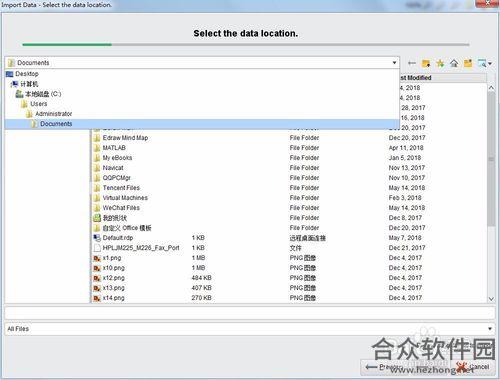
Task: Add current folder to bookmarks star
Action: [x=440, y=63]
